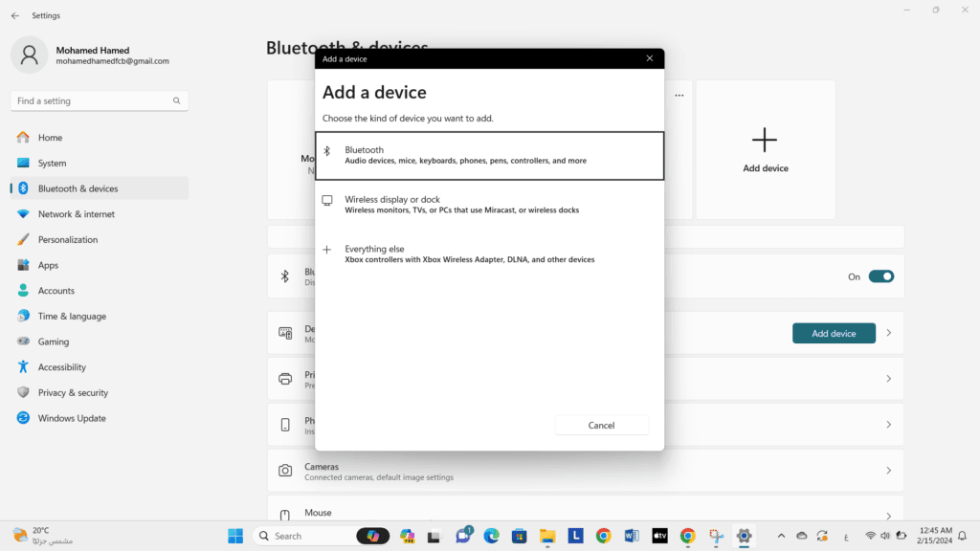Viewport: 980px width, 551px height.
Task: Open Accessibility settings
Action: coord(61,367)
